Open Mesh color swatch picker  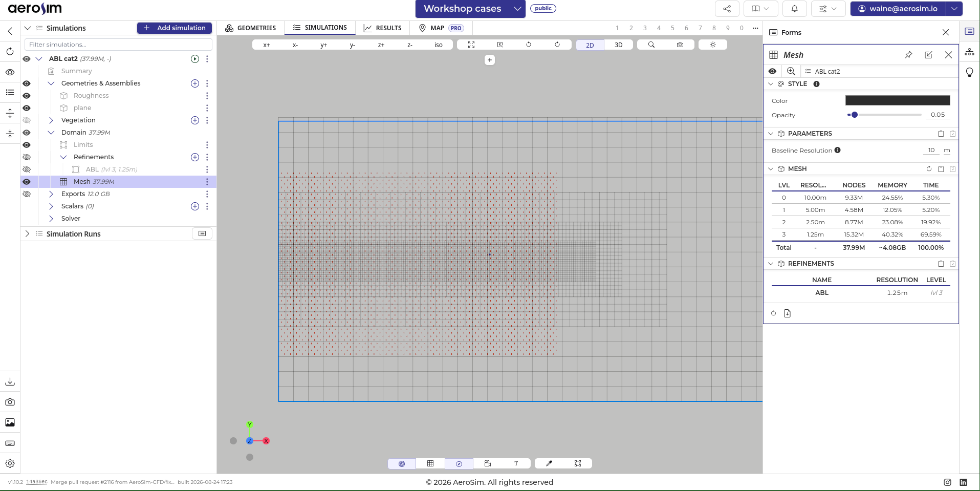pos(898,100)
